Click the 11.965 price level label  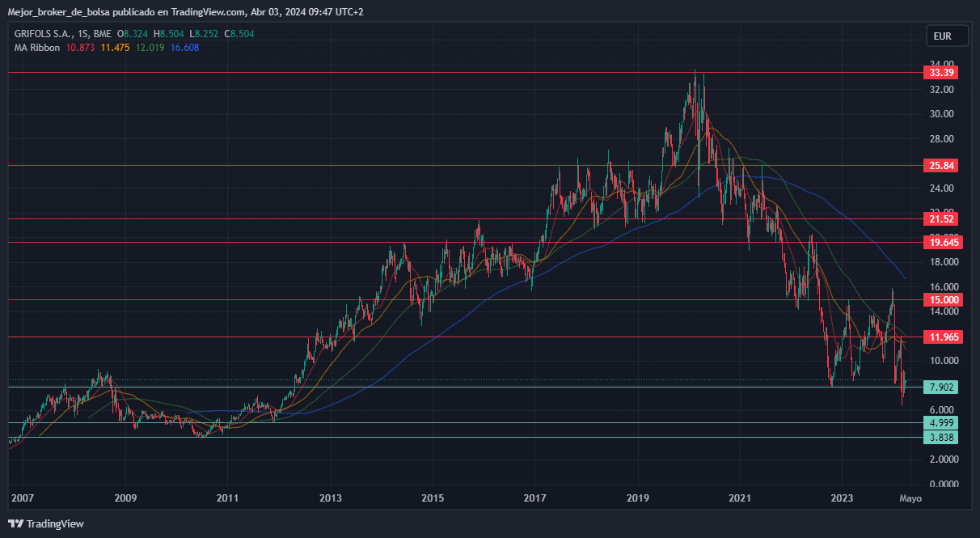[945, 337]
